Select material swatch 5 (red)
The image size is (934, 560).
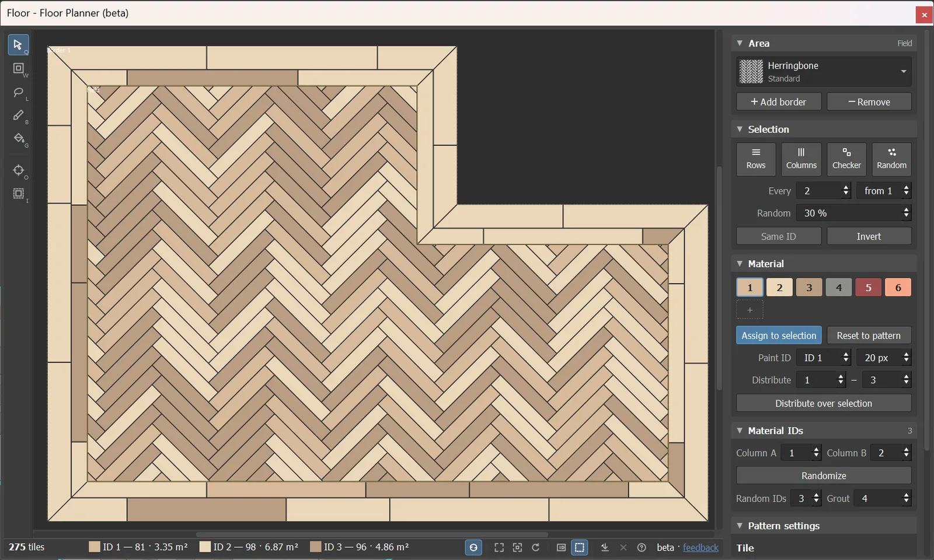click(869, 287)
